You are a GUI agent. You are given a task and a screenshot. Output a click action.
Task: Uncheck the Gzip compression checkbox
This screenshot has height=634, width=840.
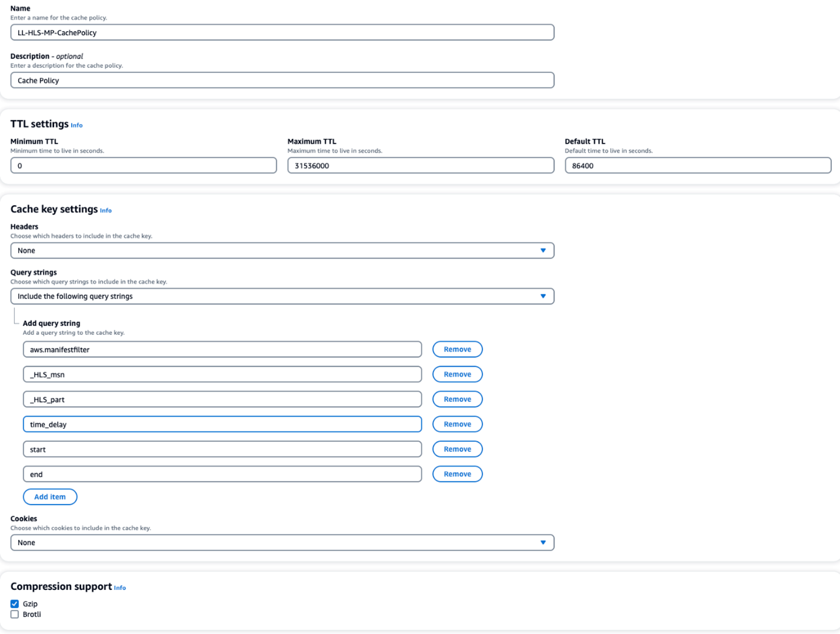(x=15, y=604)
